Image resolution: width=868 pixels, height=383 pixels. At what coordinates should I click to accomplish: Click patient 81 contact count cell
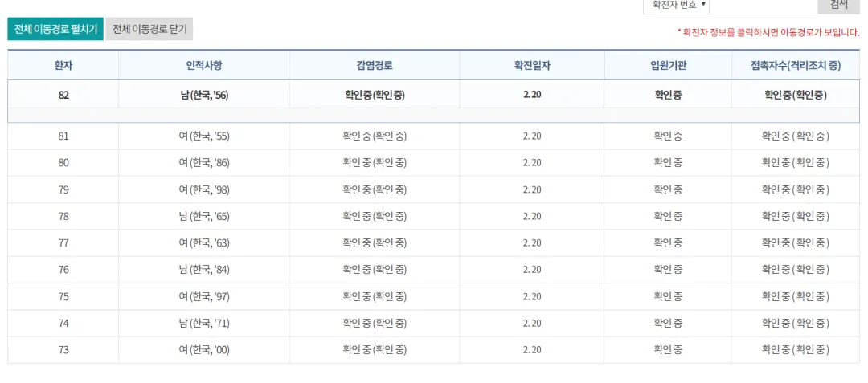point(796,136)
